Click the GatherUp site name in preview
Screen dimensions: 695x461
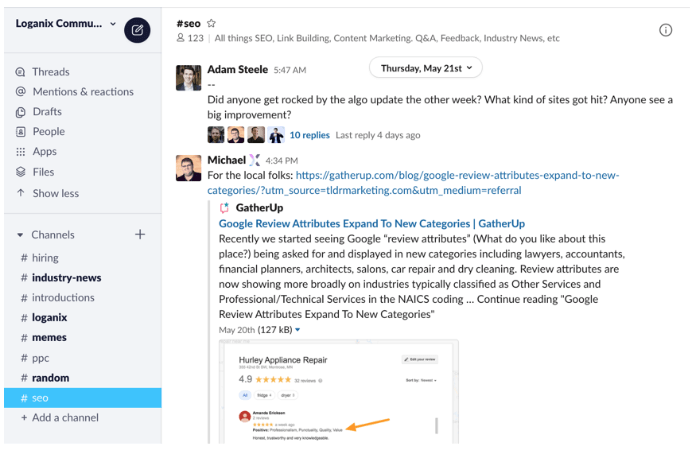pyautogui.click(x=259, y=208)
